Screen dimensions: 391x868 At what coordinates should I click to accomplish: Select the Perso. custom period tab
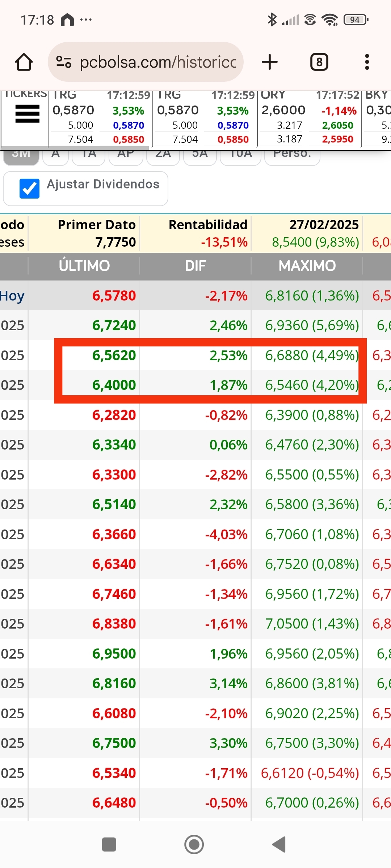(x=292, y=156)
